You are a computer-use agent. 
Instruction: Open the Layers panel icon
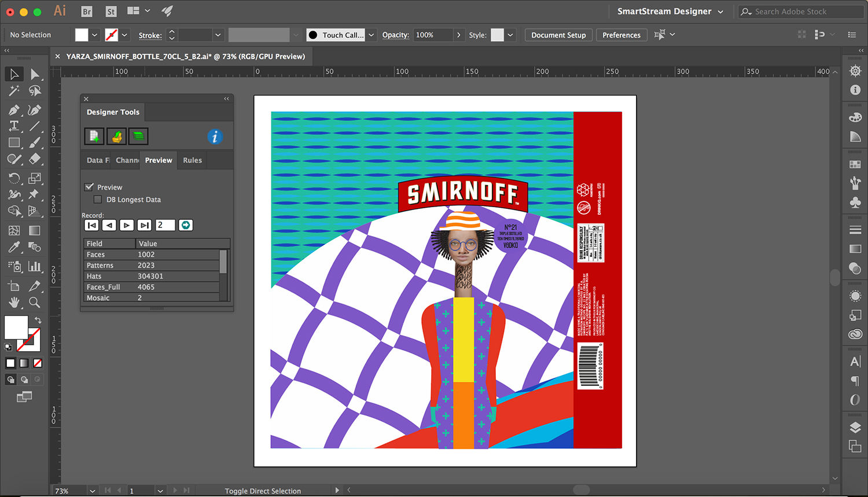pos(855,428)
